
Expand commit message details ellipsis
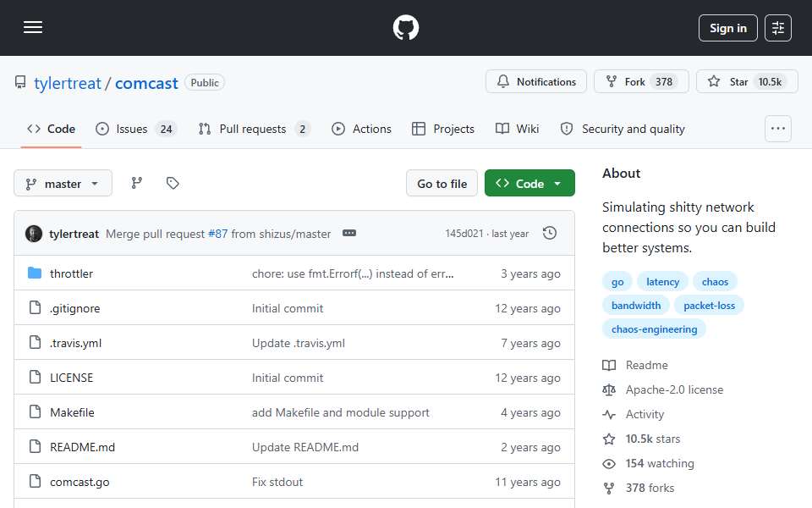(349, 234)
